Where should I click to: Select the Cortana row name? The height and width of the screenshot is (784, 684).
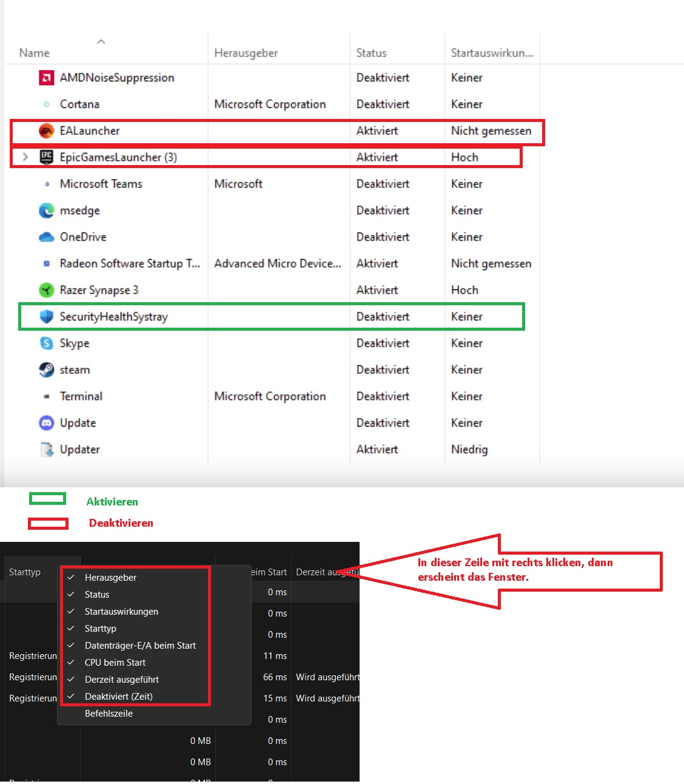click(x=79, y=104)
